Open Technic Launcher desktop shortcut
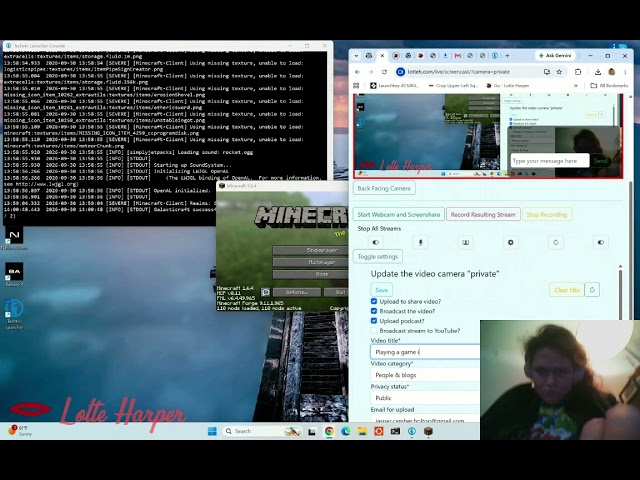640x480 pixels. click(x=14, y=314)
